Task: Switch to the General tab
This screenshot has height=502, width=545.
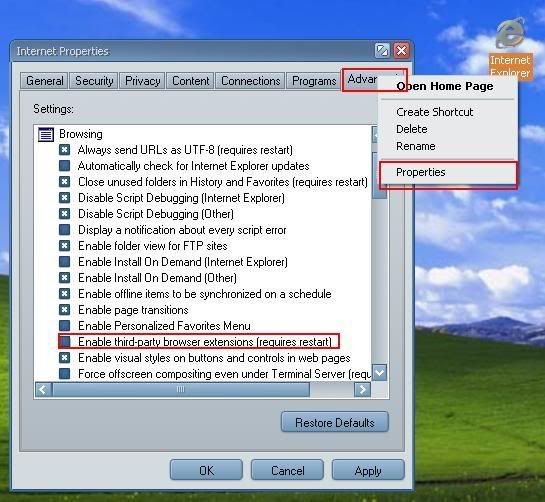Action: coord(44,81)
